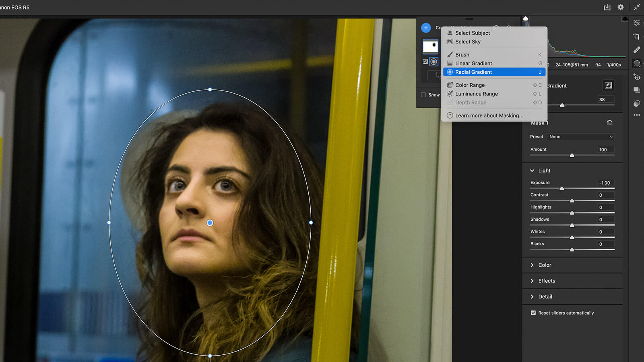Click the Feather slider handle
This screenshot has width=644, height=362.
coord(562,105)
